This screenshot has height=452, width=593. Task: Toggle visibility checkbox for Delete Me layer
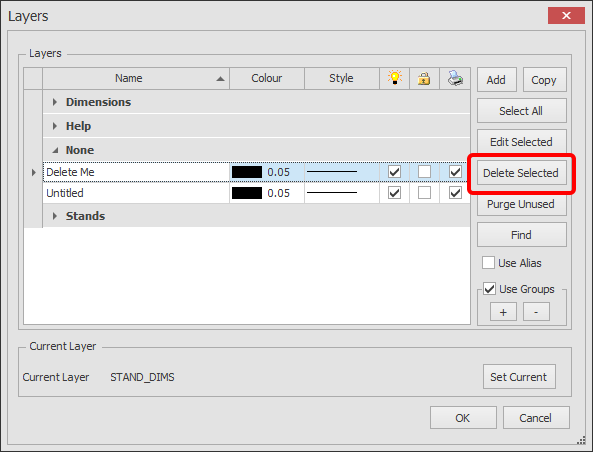394,172
